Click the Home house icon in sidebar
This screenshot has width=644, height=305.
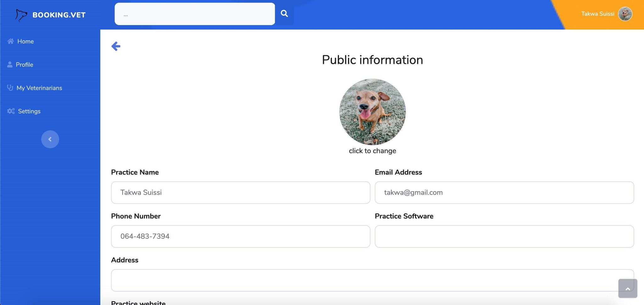11,41
